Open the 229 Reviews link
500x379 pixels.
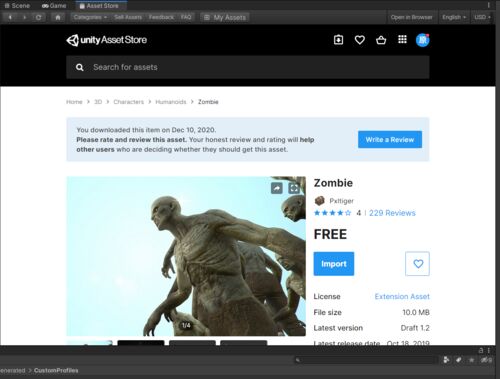392,213
